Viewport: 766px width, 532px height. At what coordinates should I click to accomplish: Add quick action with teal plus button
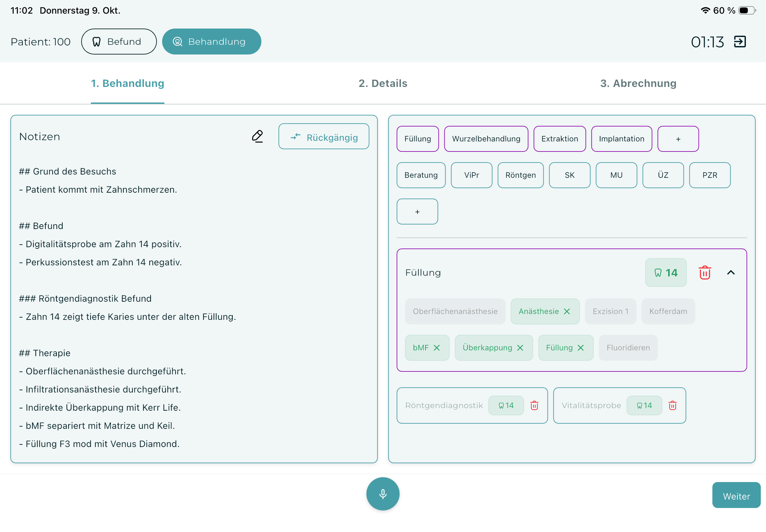click(x=417, y=212)
